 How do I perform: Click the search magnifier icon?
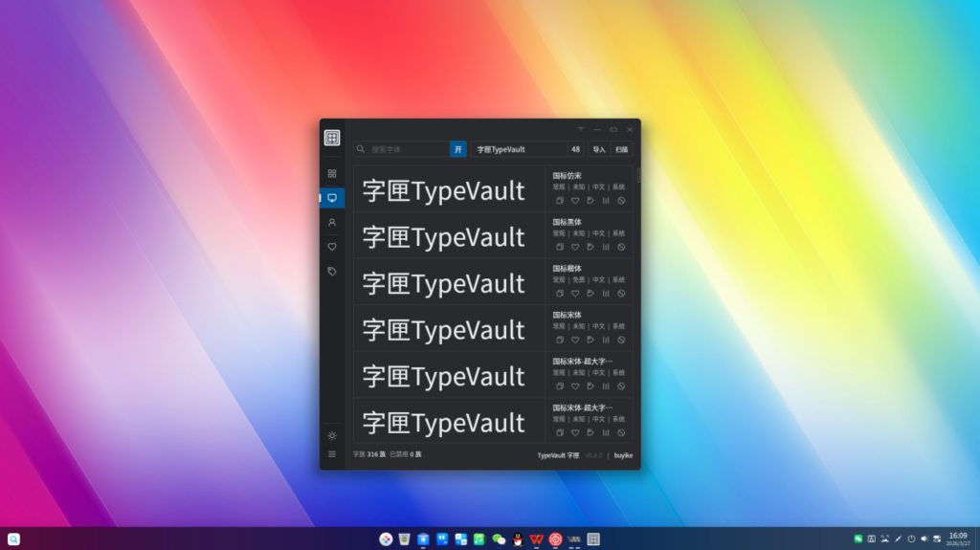[x=361, y=149]
